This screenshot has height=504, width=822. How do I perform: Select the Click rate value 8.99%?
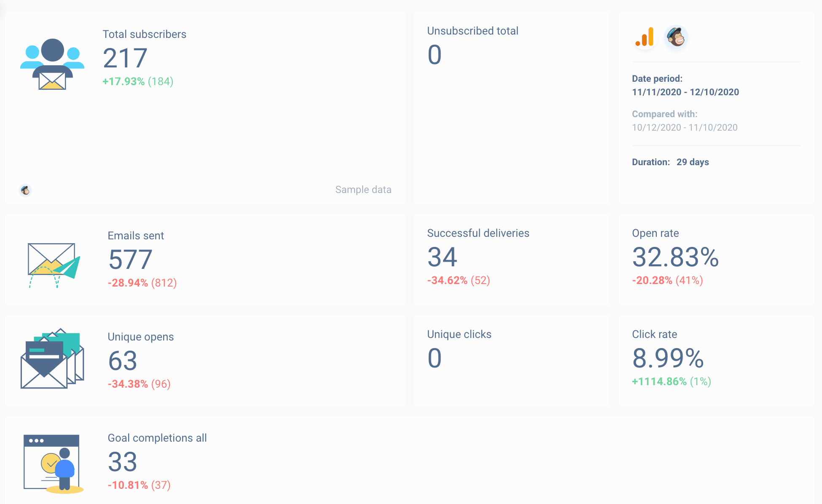pyautogui.click(x=668, y=360)
